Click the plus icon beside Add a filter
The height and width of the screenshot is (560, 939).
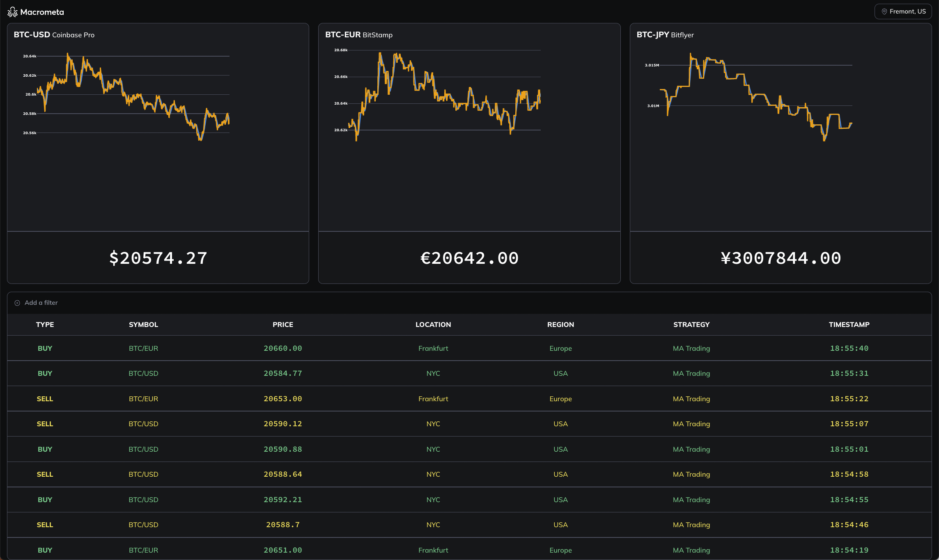click(x=17, y=303)
